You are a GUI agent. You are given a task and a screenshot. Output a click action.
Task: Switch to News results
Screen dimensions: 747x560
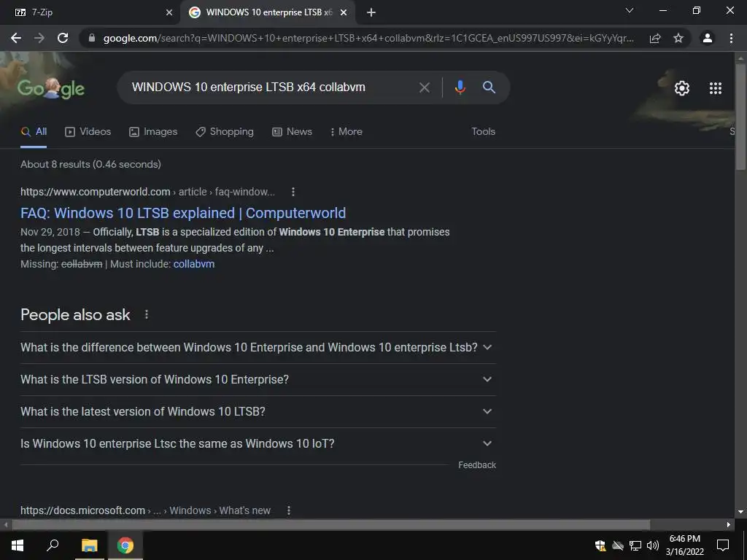point(292,132)
